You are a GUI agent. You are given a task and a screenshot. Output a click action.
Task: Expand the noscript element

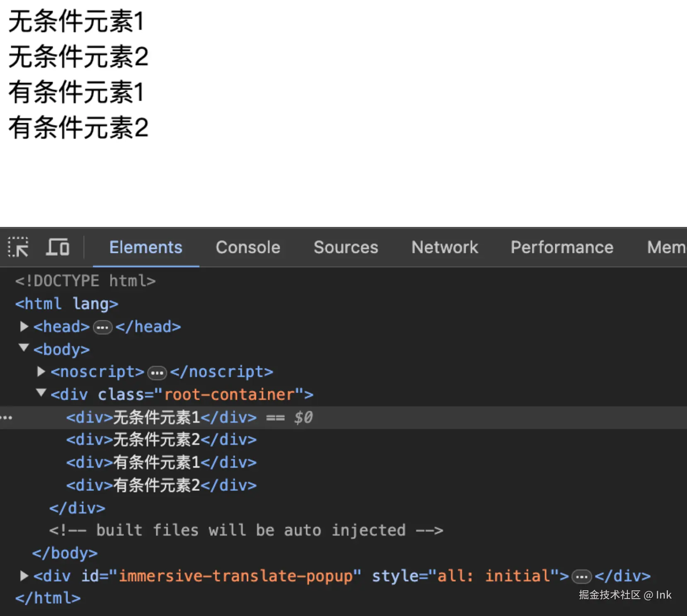pyautogui.click(x=41, y=372)
